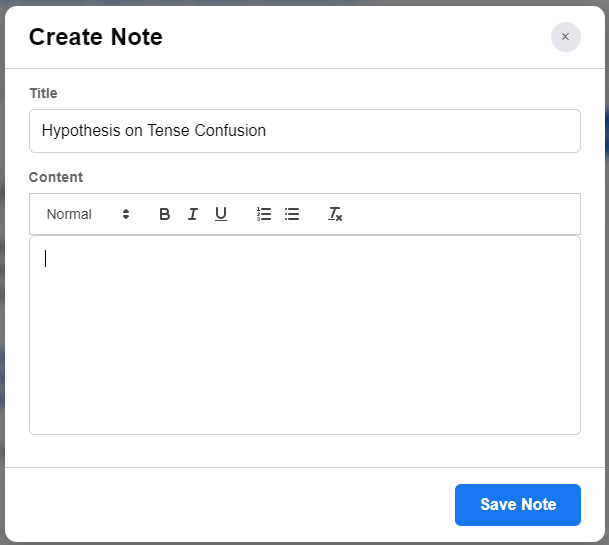
Task: Click the blinking cursor in the editor
Action: pos(46,259)
